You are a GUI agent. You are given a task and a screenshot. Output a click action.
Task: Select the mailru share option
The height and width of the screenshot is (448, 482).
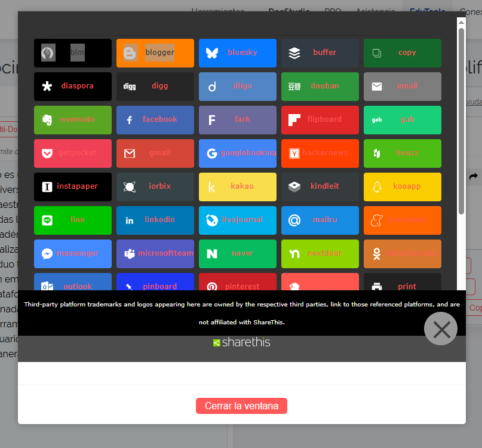click(x=320, y=220)
